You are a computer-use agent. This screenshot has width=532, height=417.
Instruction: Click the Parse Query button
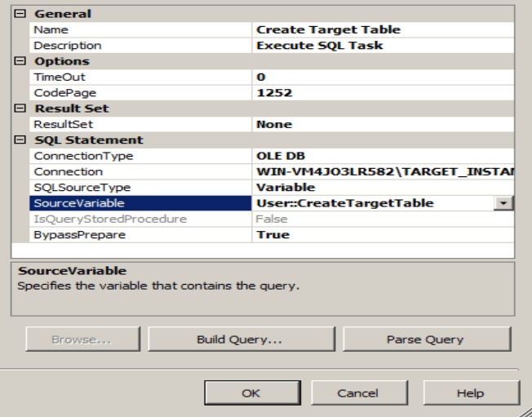click(x=426, y=339)
